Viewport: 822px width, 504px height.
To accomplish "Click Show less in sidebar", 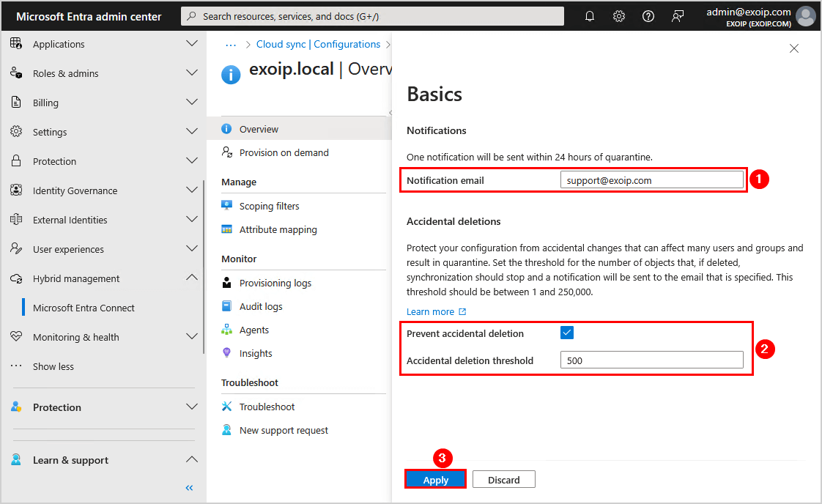I will (53, 366).
